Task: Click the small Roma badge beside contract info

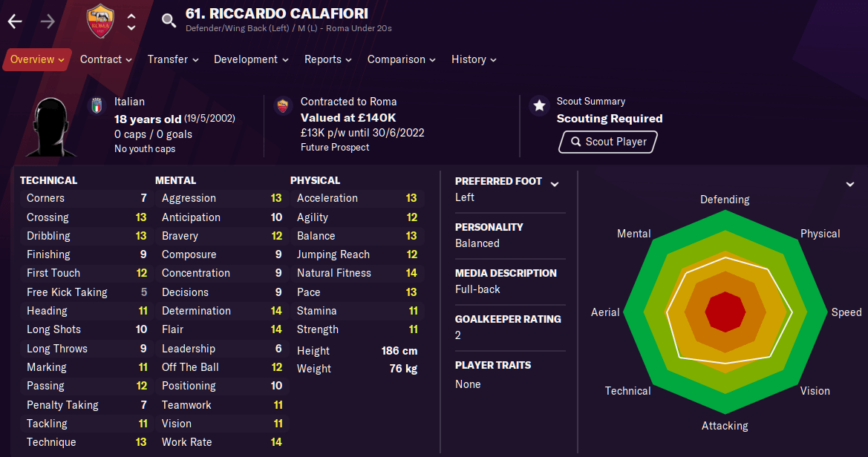Action: 282,105
